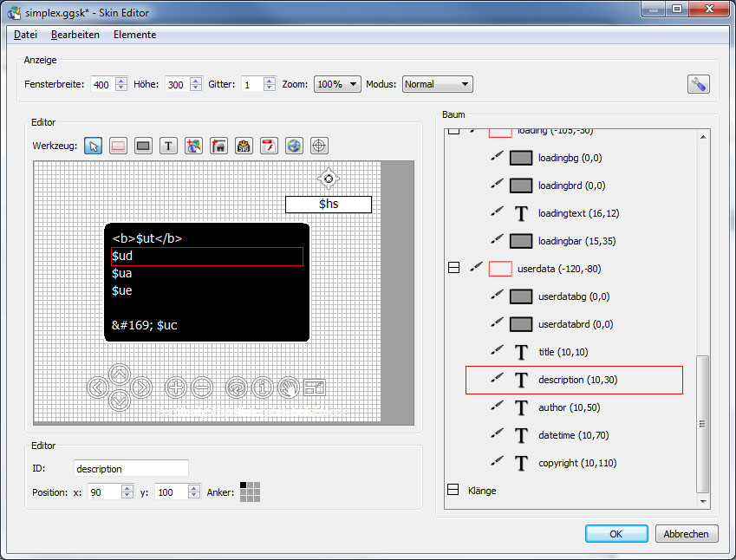Click the OK button
This screenshot has height=560, width=736.
[616, 534]
